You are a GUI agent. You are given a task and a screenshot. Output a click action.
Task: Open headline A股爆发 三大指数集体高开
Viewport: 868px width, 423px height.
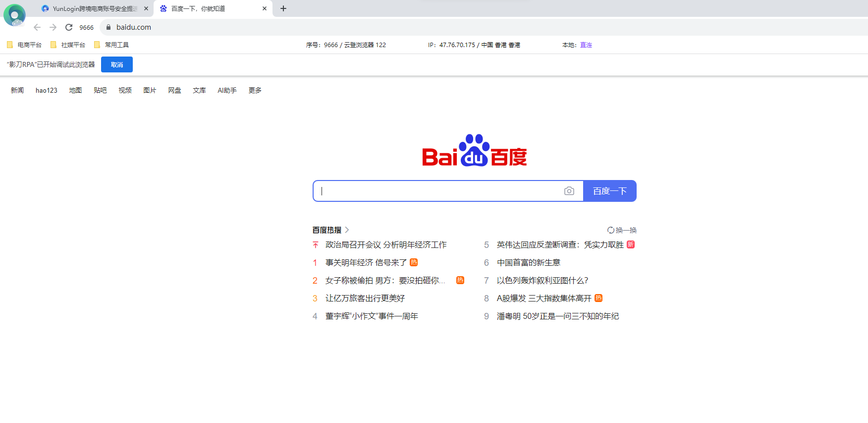click(544, 298)
